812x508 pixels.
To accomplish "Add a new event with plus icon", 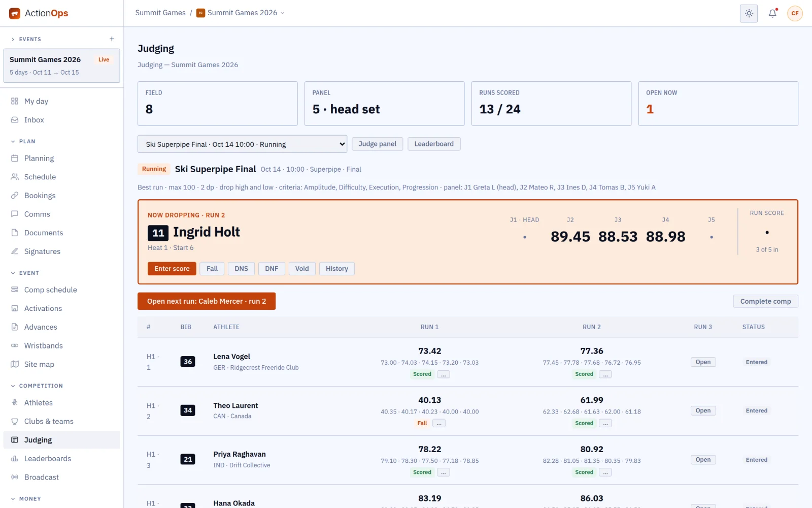I will (112, 39).
